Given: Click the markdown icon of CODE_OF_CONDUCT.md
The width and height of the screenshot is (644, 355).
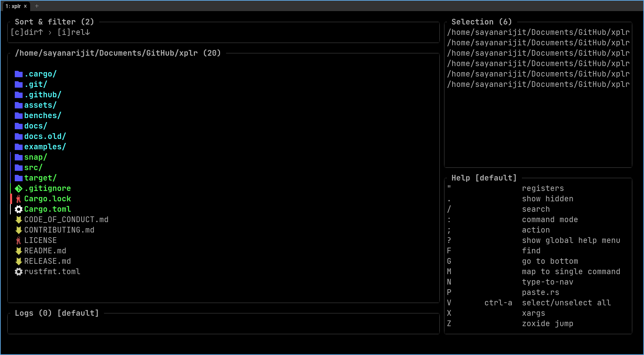Looking at the screenshot, I should 19,220.
